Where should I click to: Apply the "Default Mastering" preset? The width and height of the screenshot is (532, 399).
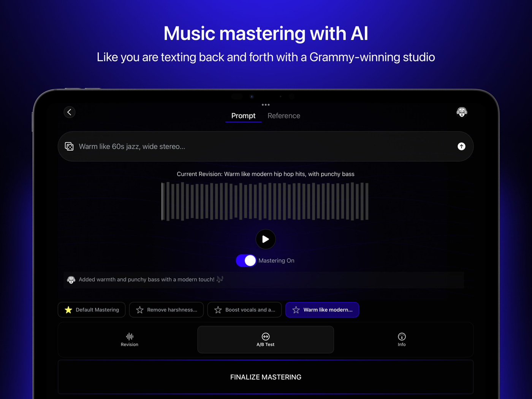[x=91, y=310]
